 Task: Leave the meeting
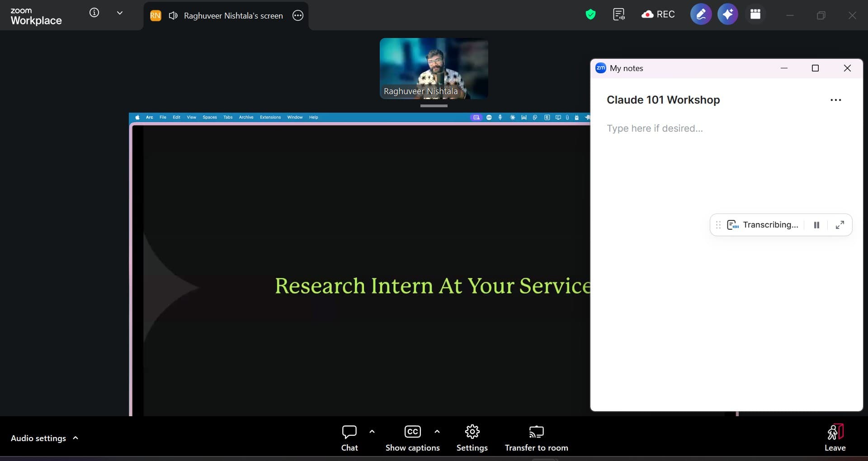pos(835,437)
